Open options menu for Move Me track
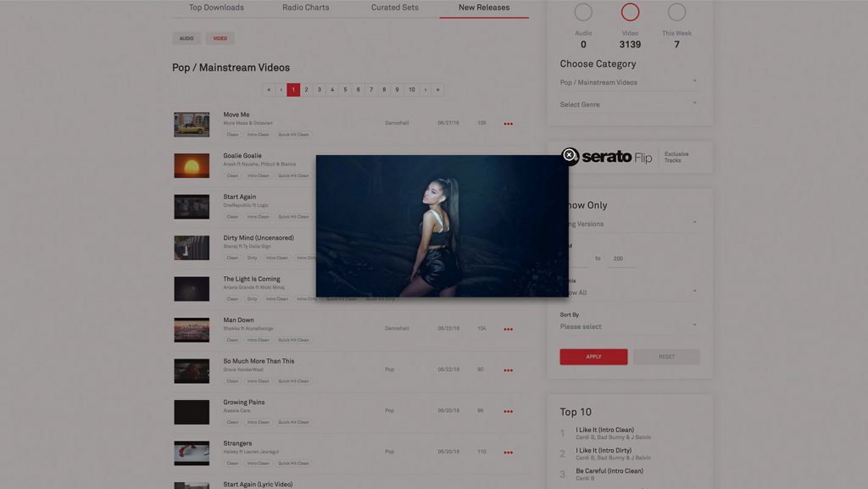Viewport: 868px width, 489px height. click(508, 124)
